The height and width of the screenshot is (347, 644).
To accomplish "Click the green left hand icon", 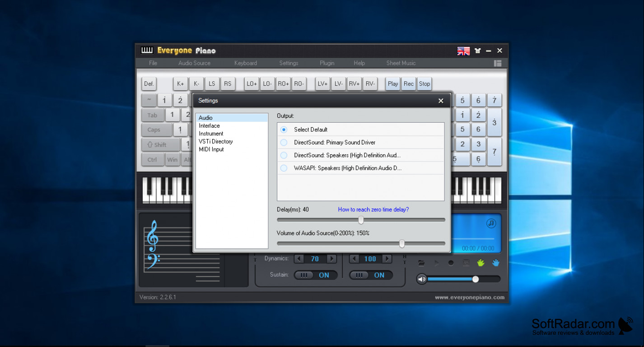I will point(481,263).
